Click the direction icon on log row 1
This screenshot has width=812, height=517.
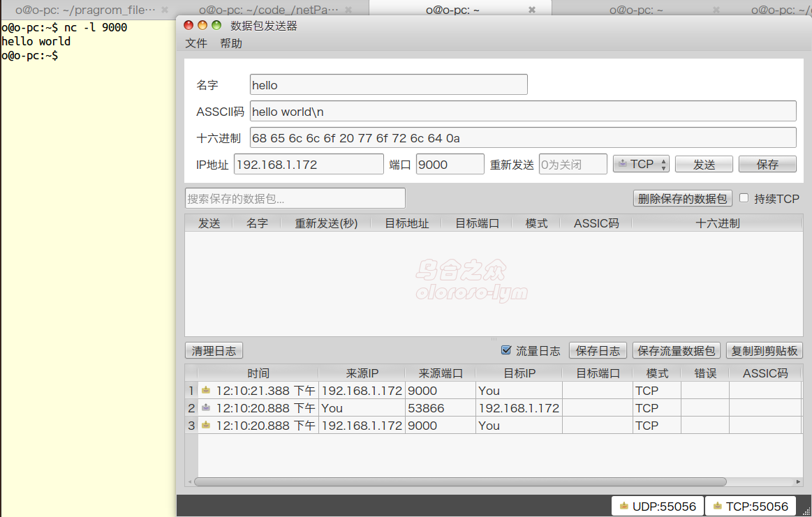[205, 390]
